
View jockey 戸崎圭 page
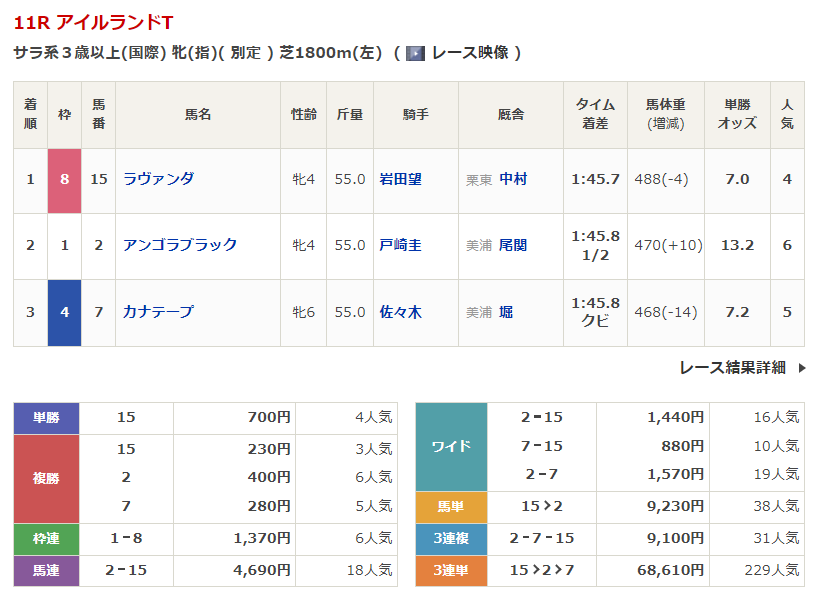[x=400, y=245]
